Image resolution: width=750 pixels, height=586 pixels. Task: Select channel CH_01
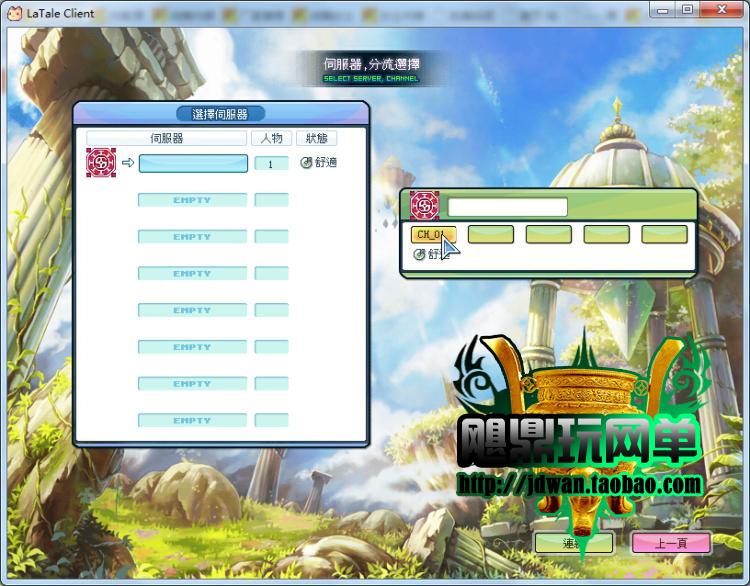(433, 234)
